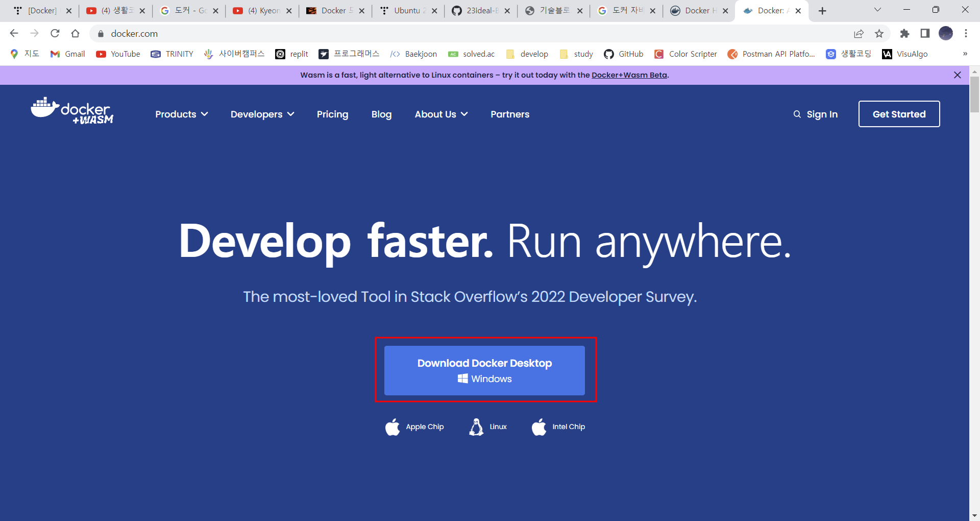
Task: Open the Gmail bookmark
Action: coord(68,54)
